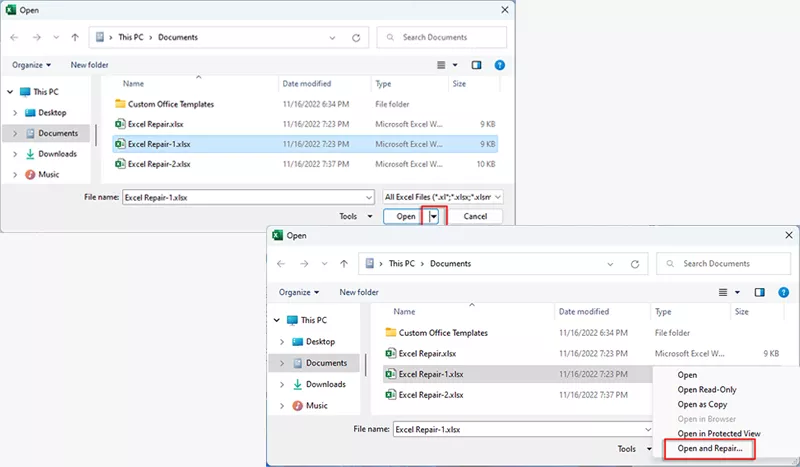
Task: Click New folder in the upper dialog
Action: [89, 65]
